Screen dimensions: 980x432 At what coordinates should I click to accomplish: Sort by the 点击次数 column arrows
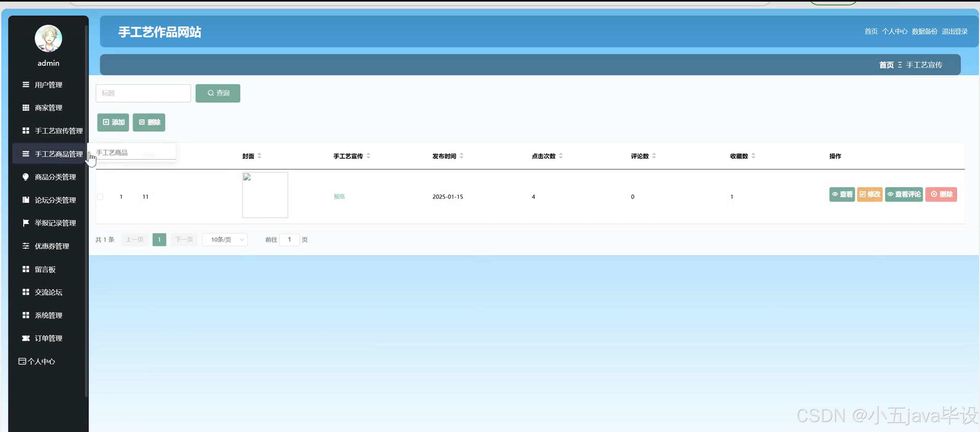[561, 156]
